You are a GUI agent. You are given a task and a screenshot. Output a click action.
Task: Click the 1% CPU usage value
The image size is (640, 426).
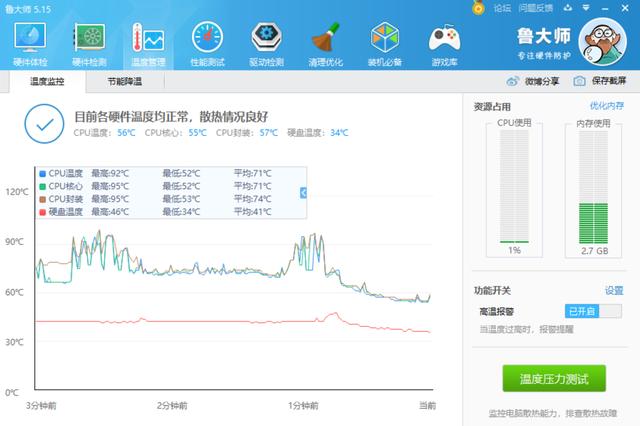(514, 250)
